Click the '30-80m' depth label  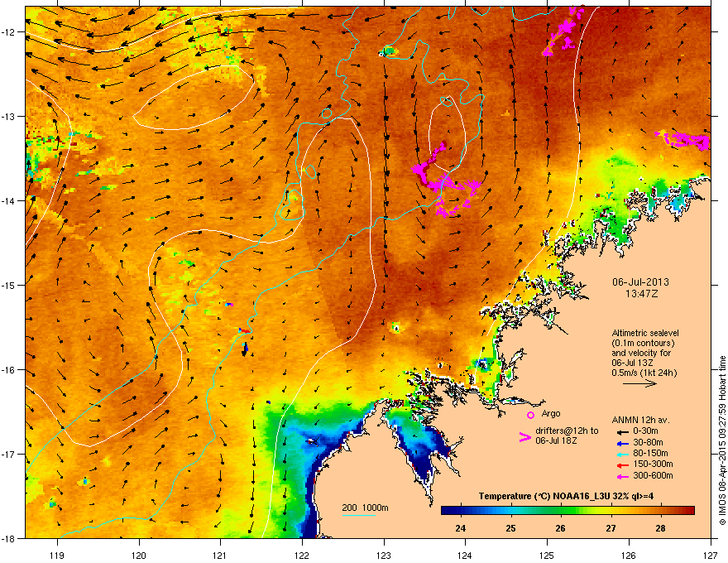648,443
